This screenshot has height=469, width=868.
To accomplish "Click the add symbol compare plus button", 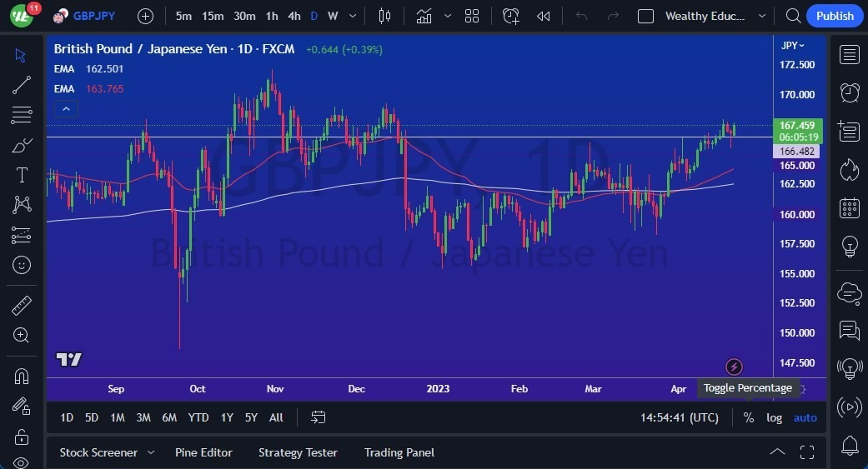I will click(145, 16).
